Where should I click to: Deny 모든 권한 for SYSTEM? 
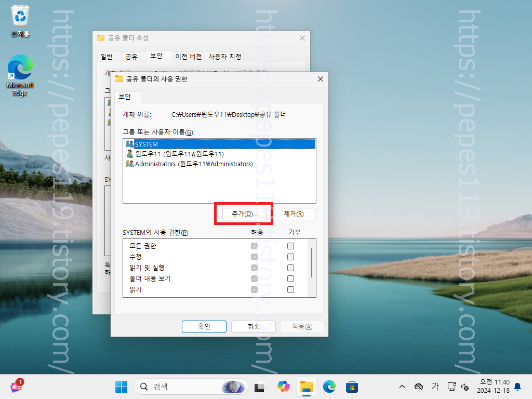(290, 246)
